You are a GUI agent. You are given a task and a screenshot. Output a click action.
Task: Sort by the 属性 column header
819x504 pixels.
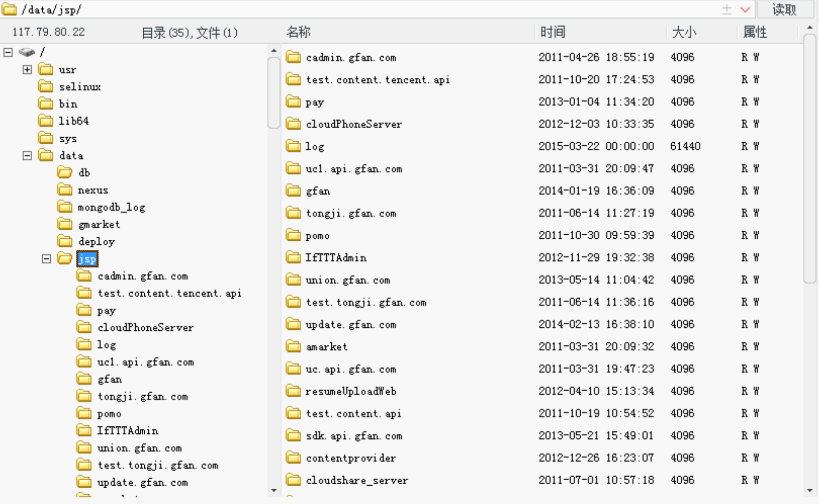(x=754, y=32)
